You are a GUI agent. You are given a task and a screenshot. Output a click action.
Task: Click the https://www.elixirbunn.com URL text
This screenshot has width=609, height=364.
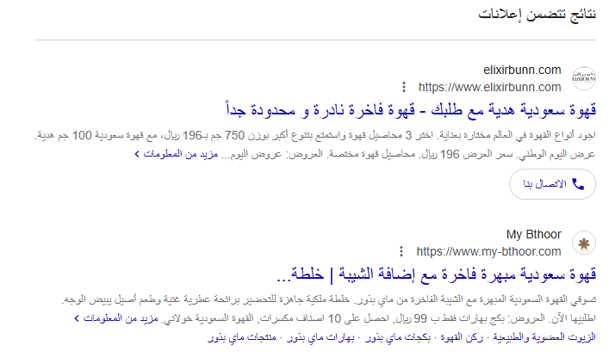pos(490,87)
